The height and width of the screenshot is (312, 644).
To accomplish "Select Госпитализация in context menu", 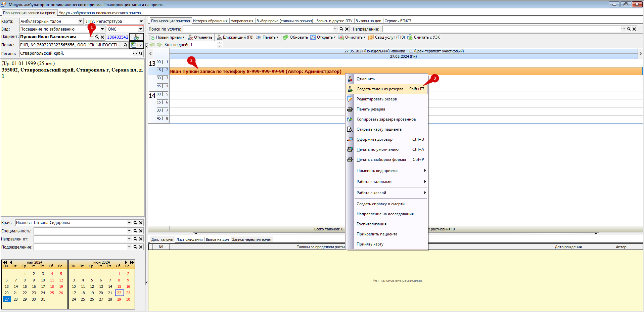I will point(387,224).
